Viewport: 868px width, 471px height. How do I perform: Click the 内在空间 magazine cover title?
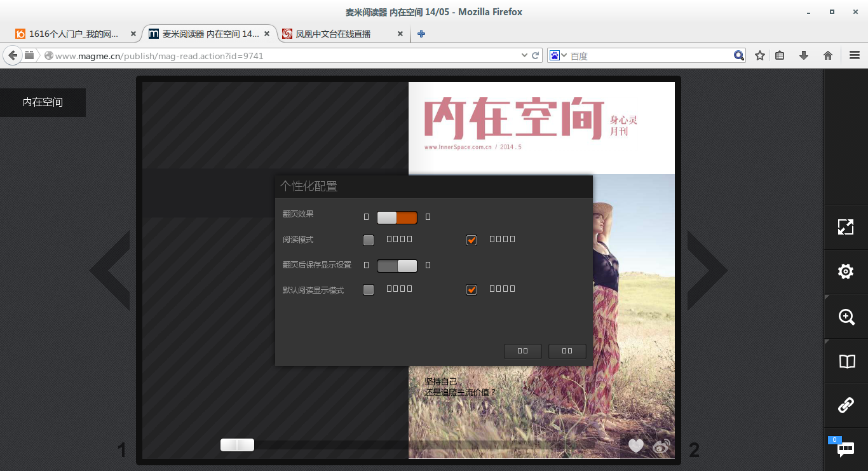(x=513, y=118)
